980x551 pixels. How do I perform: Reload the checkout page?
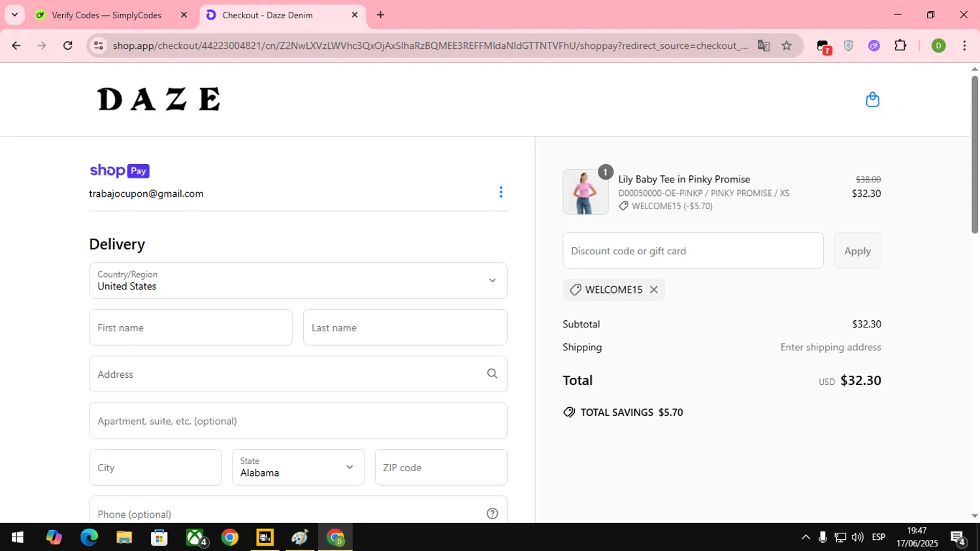click(x=68, y=46)
